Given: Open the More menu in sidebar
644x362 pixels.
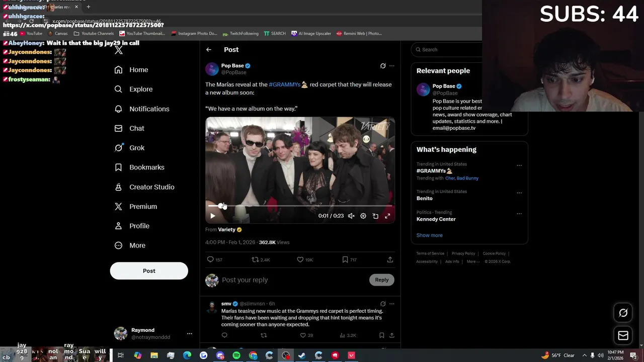Looking at the screenshot, I should tap(130, 246).
